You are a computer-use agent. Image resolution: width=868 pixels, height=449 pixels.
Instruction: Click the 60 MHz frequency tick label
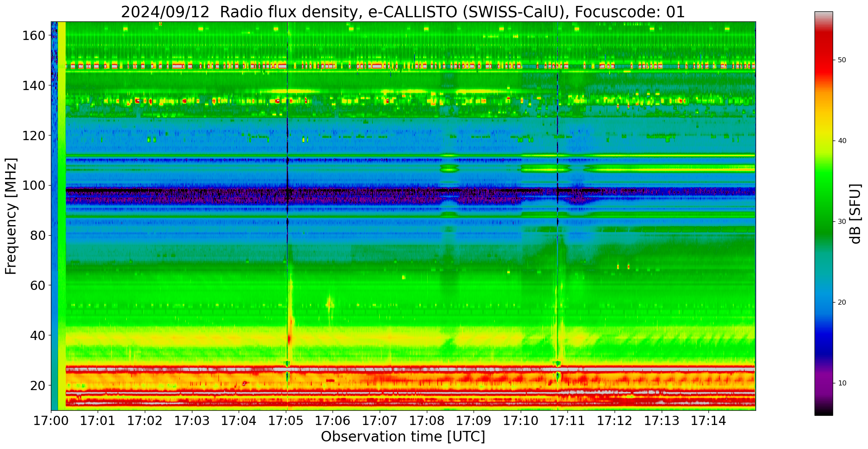point(37,285)
